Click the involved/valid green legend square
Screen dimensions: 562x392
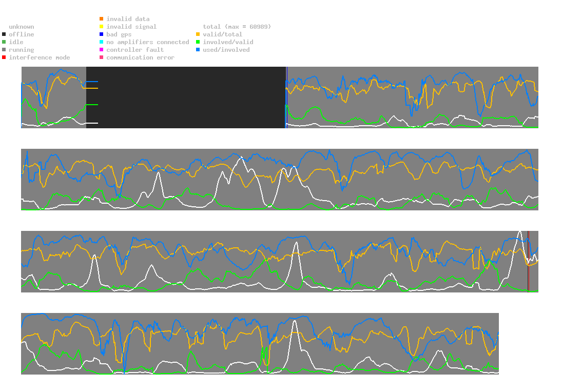[x=198, y=42]
